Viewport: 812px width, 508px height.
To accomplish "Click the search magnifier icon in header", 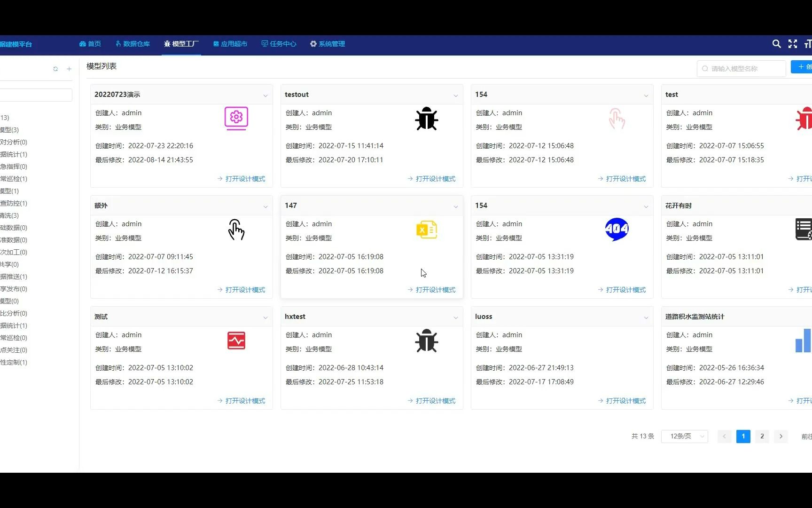I will [x=776, y=44].
